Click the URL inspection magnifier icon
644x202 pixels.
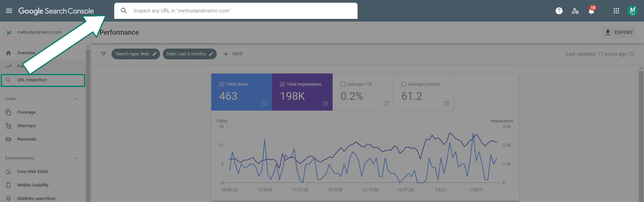pos(8,80)
